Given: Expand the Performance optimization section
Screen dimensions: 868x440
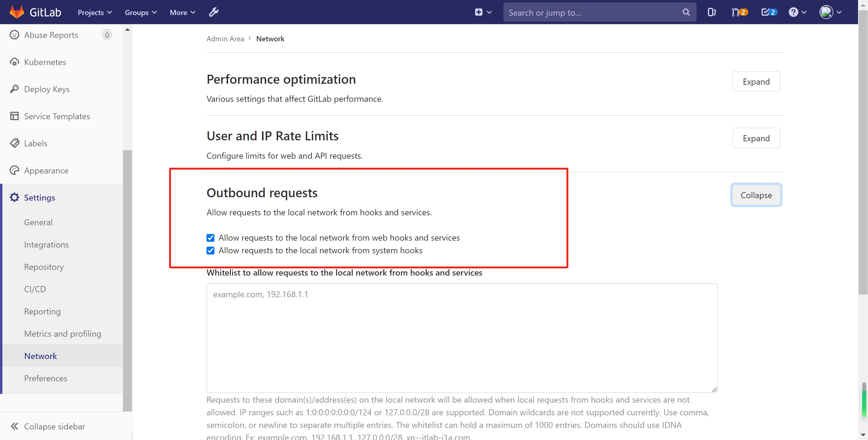Looking at the screenshot, I should coord(756,82).
